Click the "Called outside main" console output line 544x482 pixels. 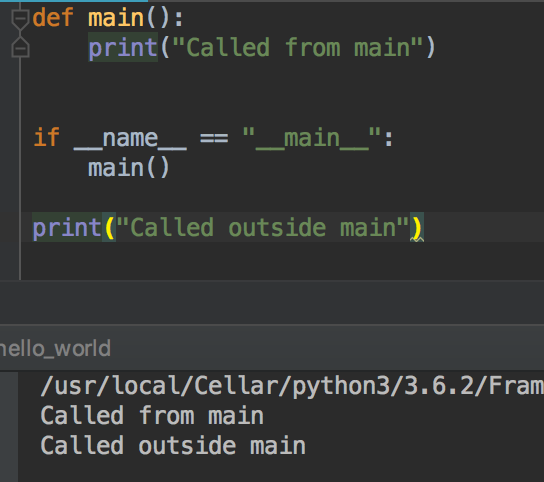point(173,446)
